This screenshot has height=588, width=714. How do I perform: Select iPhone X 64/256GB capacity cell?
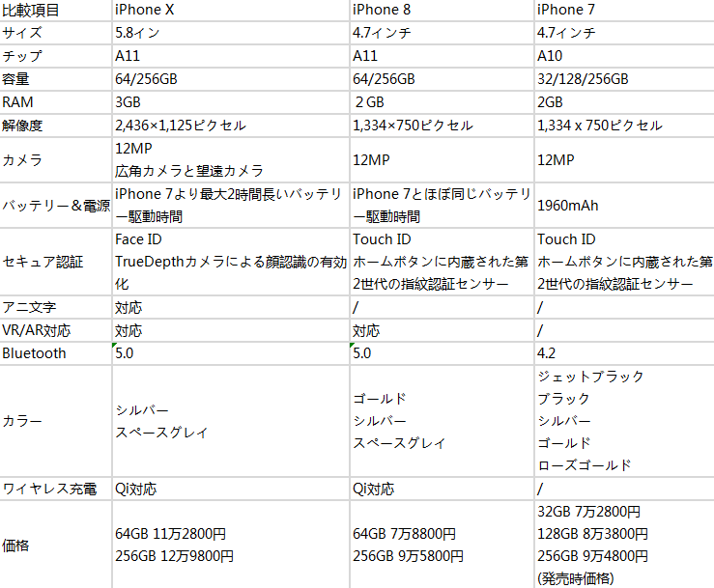pos(231,79)
